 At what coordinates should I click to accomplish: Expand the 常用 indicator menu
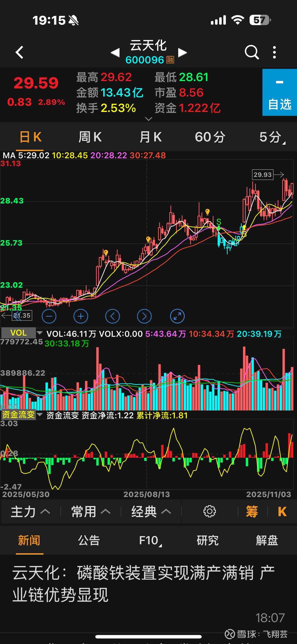coord(91,512)
